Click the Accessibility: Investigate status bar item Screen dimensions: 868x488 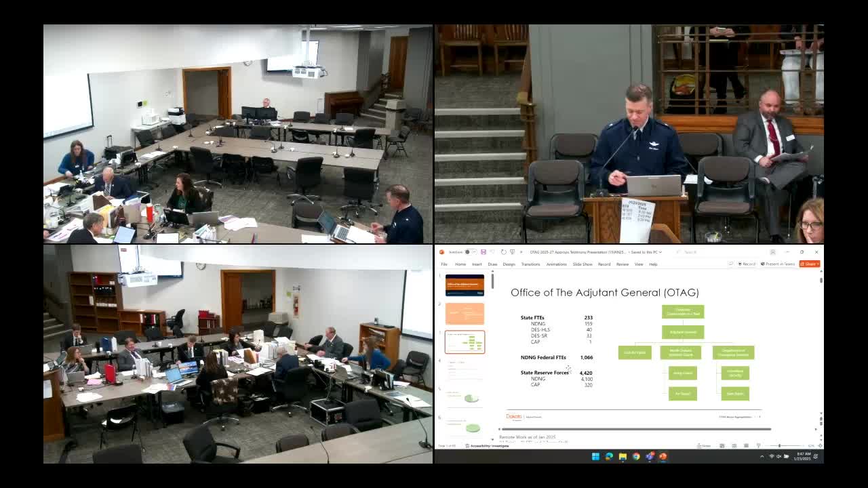pyautogui.click(x=487, y=446)
